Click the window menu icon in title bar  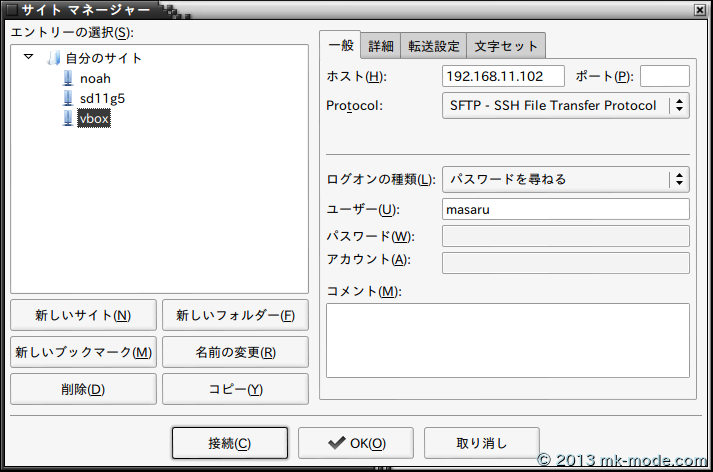(x=11, y=11)
